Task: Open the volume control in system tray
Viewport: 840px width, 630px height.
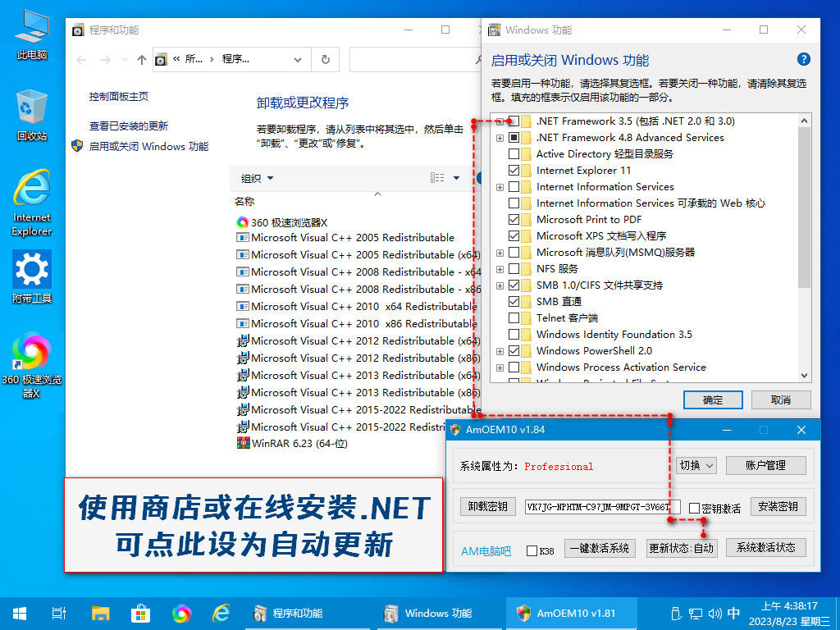Action: pyautogui.click(x=715, y=614)
